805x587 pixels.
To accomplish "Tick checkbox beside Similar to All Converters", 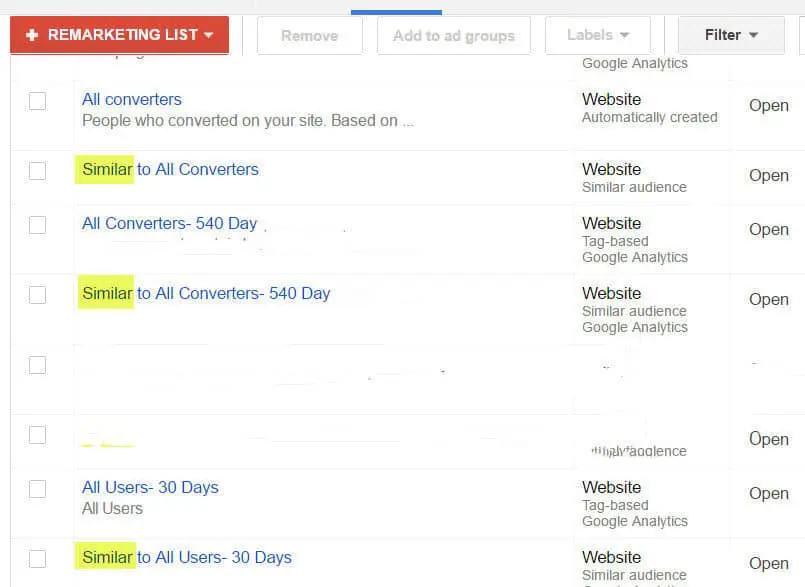I will click(x=37, y=171).
